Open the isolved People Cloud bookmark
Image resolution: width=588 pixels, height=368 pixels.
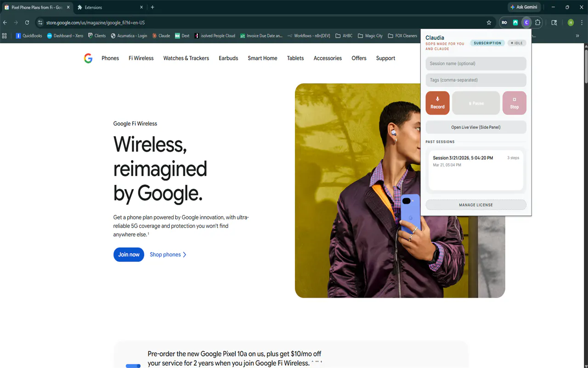(x=215, y=36)
